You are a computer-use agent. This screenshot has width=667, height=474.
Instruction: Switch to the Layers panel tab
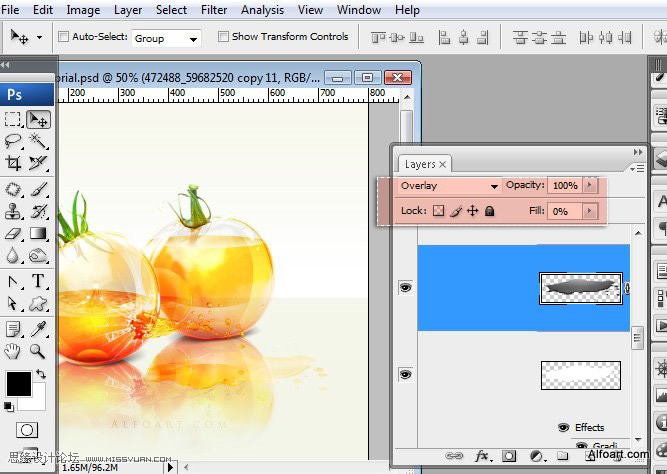(420, 164)
